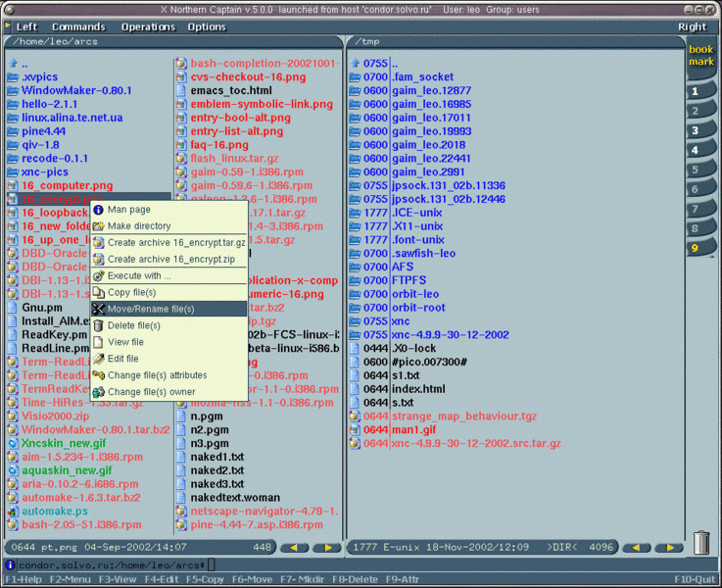This screenshot has height=588, width=722.
Task: Click F8-Delete function key label
Action: pos(355,579)
